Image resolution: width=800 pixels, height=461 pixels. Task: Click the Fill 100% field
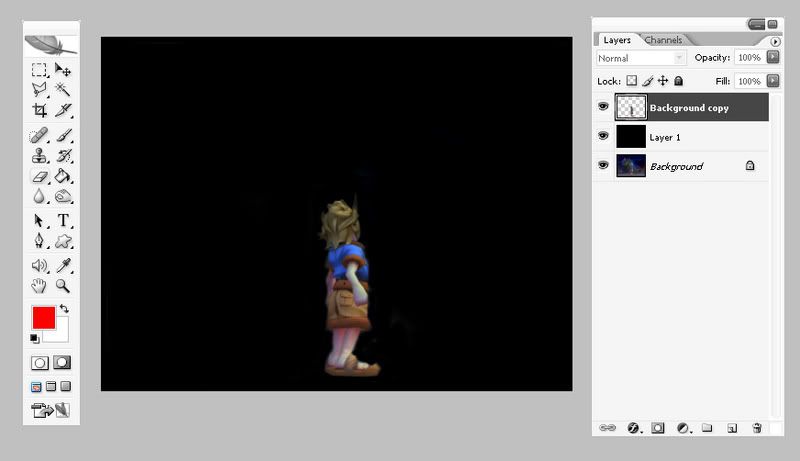749,81
